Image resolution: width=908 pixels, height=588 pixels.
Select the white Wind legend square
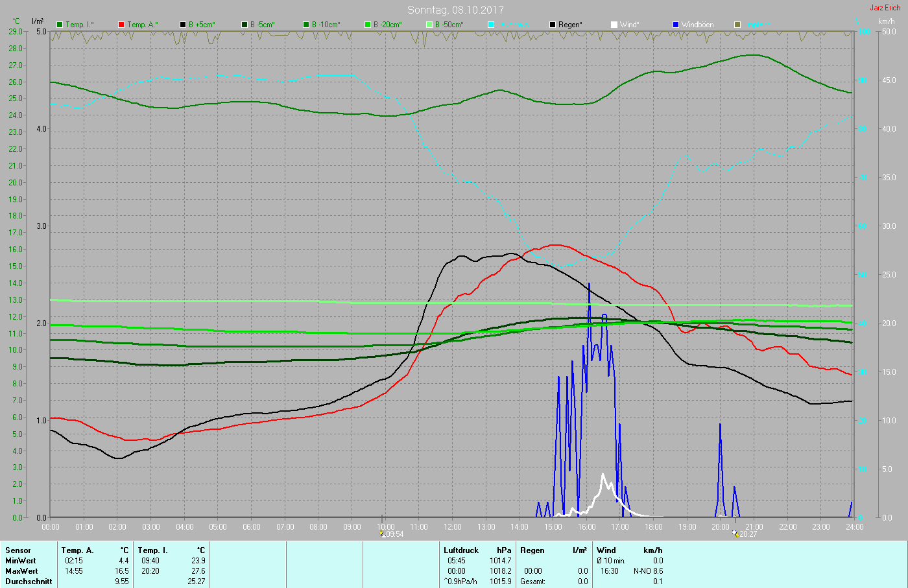(614, 25)
